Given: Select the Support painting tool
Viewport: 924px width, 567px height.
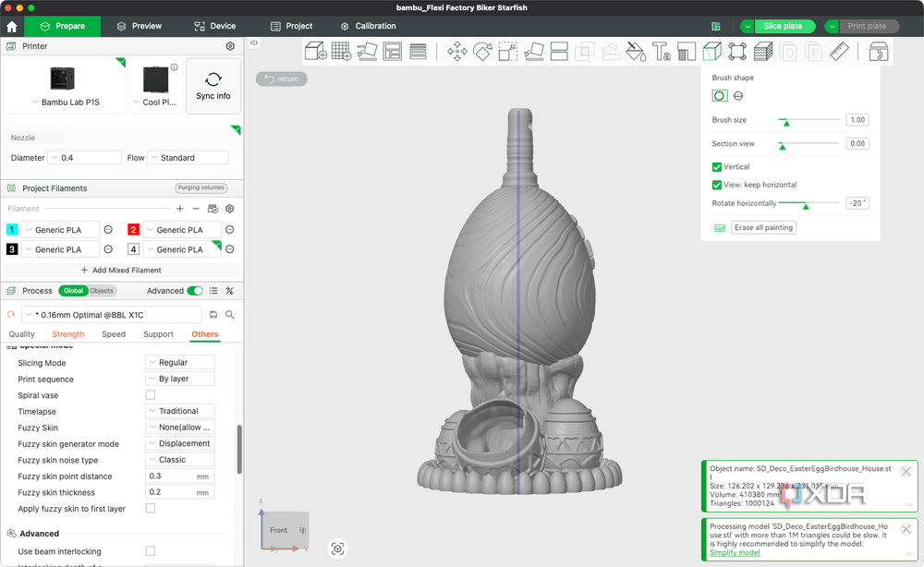Looking at the screenshot, I should coord(687,51).
